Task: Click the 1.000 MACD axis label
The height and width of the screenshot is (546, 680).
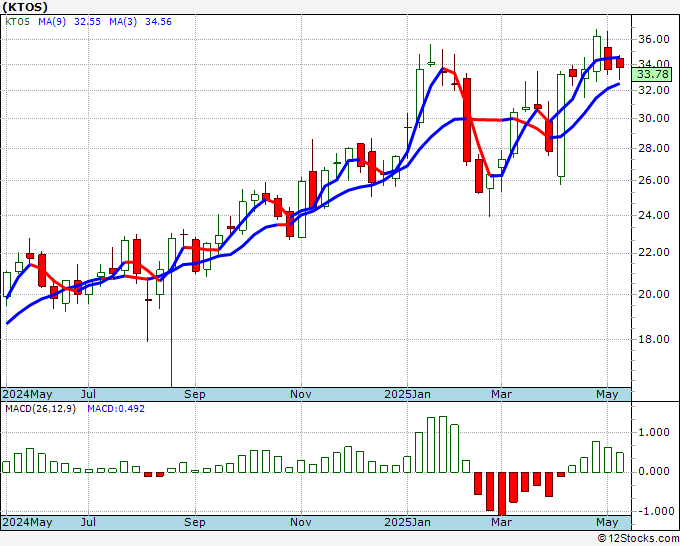Action: tap(653, 432)
